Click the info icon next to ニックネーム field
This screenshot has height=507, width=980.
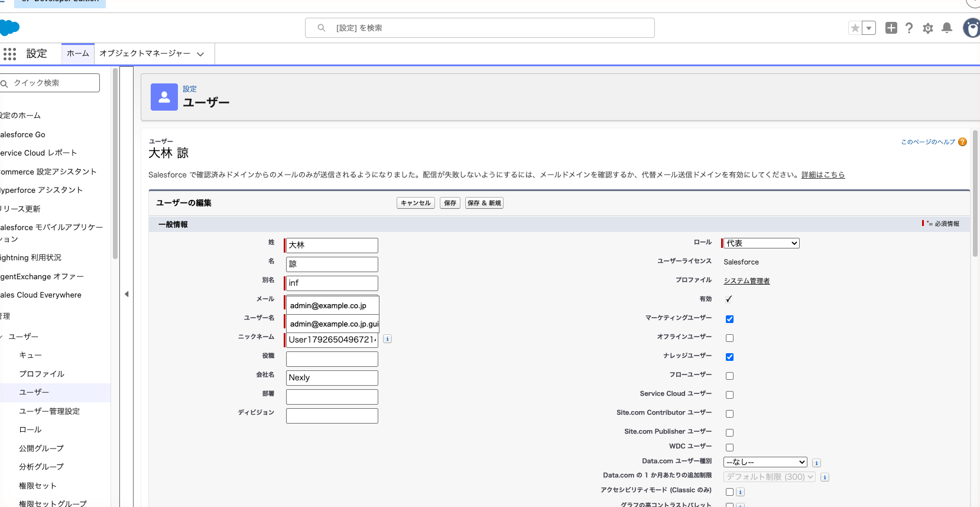pos(387,339)
